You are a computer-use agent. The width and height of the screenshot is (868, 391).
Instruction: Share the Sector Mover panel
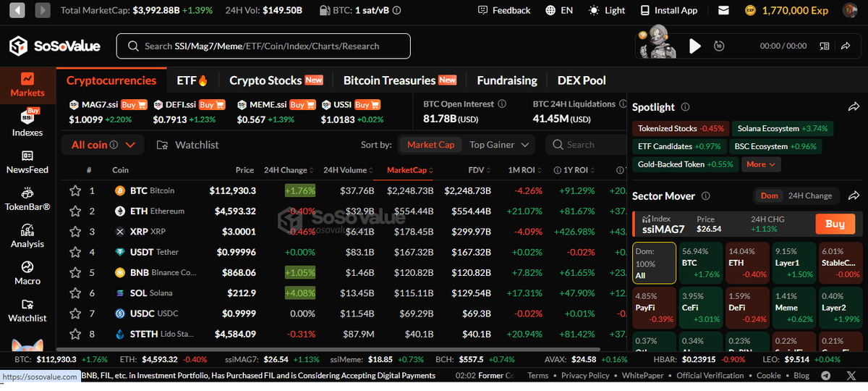click(854, 195)
